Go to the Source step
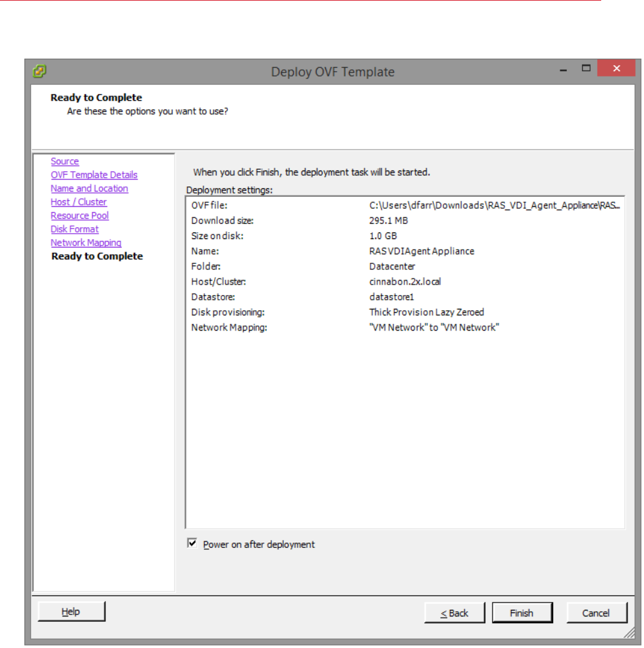 65,161
